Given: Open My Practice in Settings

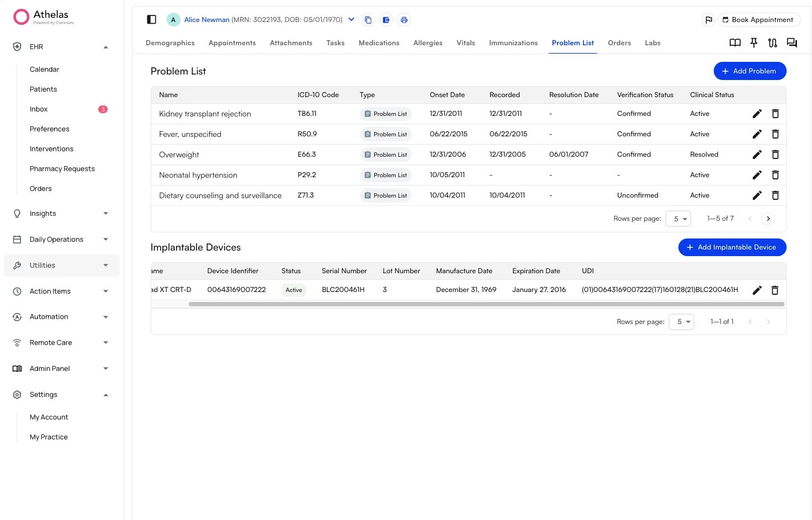Looking at the screenshot, I should pos(49,437).
